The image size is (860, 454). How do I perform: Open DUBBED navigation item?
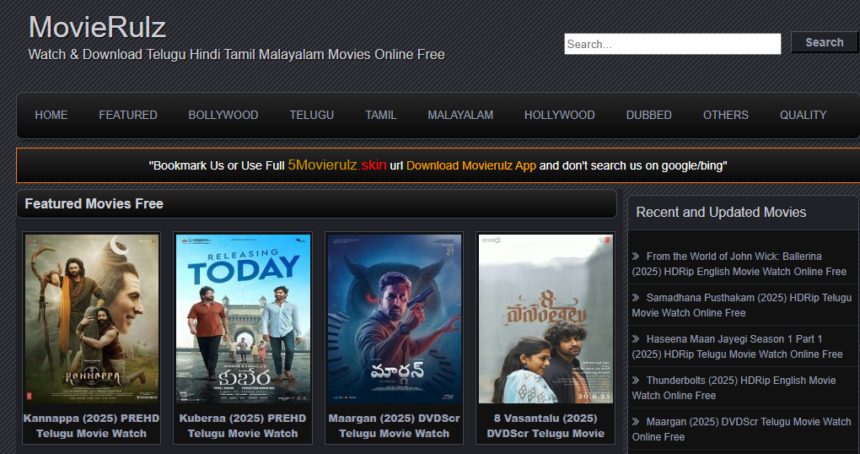click(649, 115)
